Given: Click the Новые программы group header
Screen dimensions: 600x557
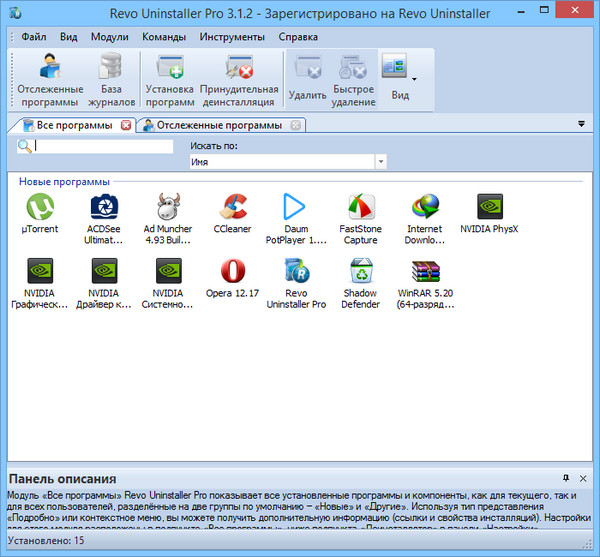Looking at the screenshot, I should click(64, 182).
